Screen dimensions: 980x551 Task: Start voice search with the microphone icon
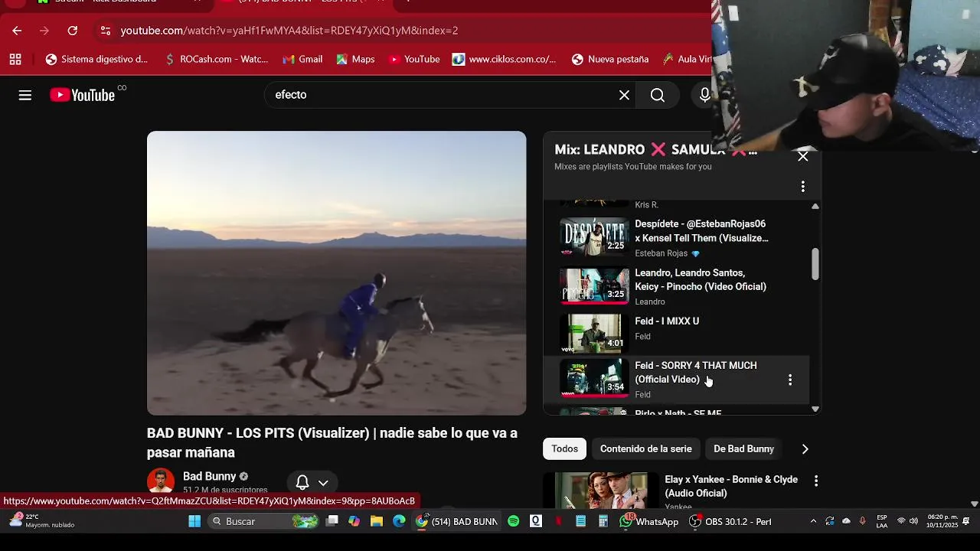click(704, 95)
